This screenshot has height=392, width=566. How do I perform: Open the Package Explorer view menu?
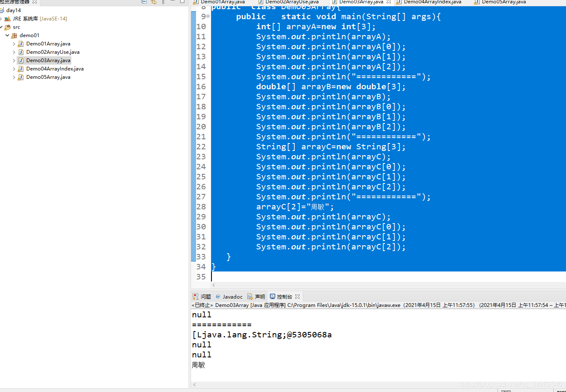coord(163,2)
